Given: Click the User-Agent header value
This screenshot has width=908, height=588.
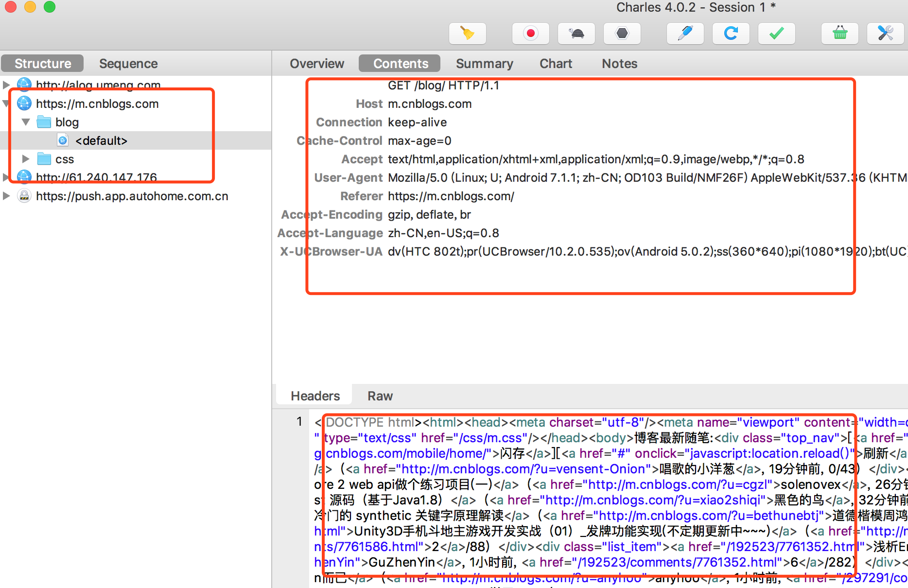Looking at the screenshot, I should 647,177.
